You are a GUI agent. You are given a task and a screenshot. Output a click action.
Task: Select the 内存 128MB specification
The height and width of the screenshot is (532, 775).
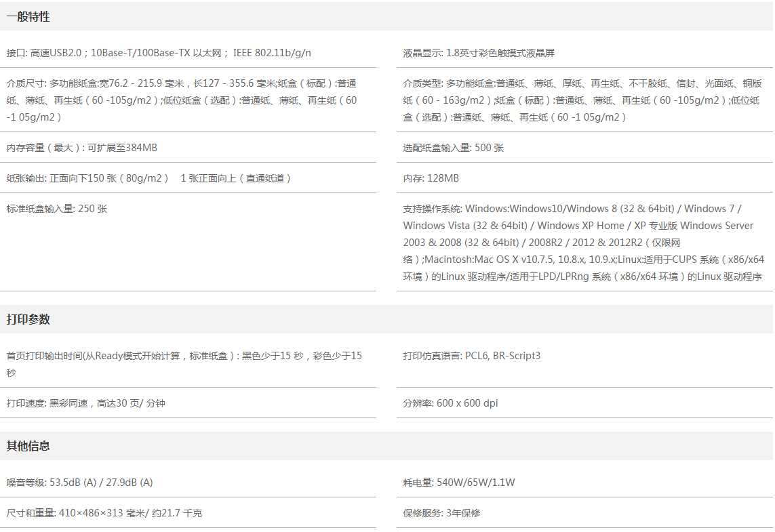(431, 178)
